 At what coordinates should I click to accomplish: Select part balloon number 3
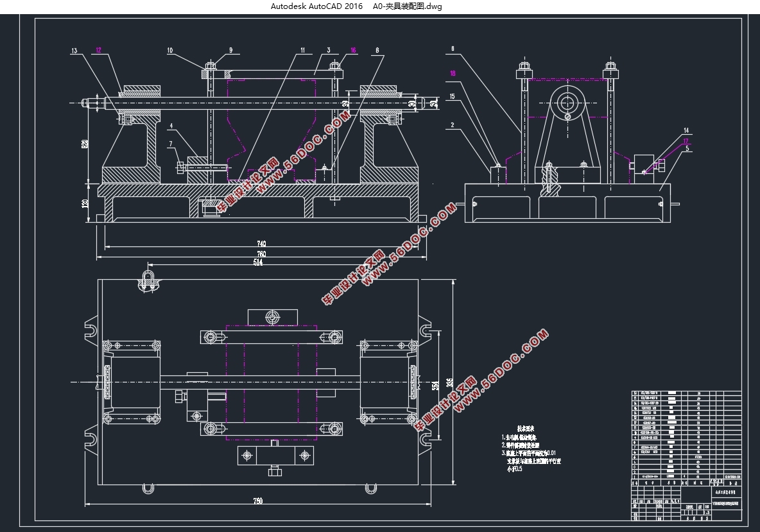pos(329,51)
